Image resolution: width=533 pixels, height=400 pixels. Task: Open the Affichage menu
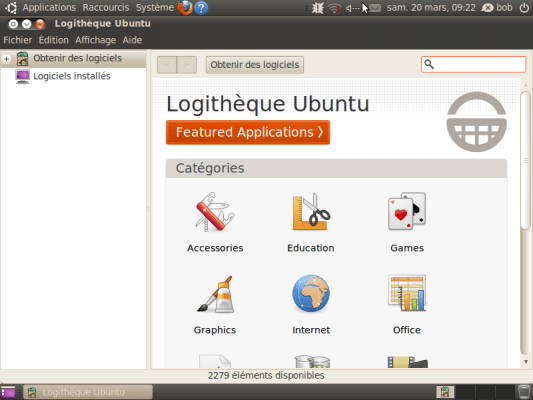(96, 40)
